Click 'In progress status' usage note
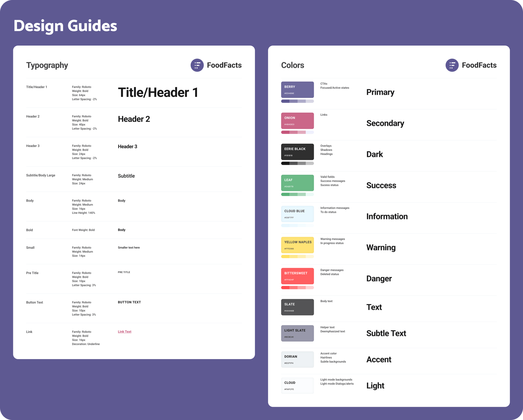Image resolution: width=523 pixels, height=420 pixels. coord(332,243)
